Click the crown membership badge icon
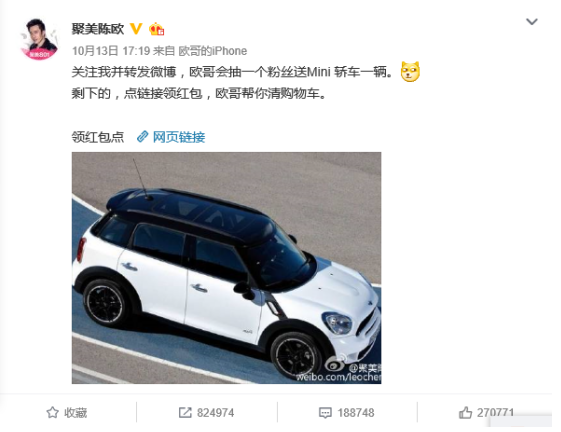The image size is (561, 432). point(157,29)
